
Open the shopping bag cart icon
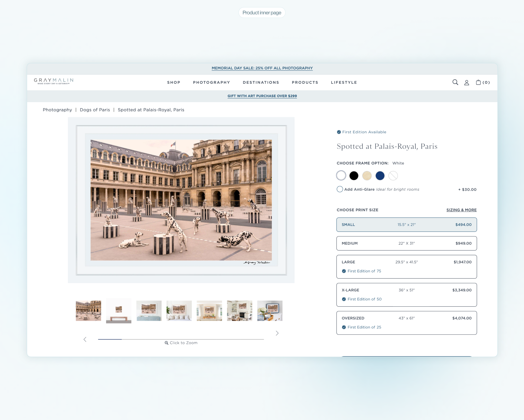[478, 82]
